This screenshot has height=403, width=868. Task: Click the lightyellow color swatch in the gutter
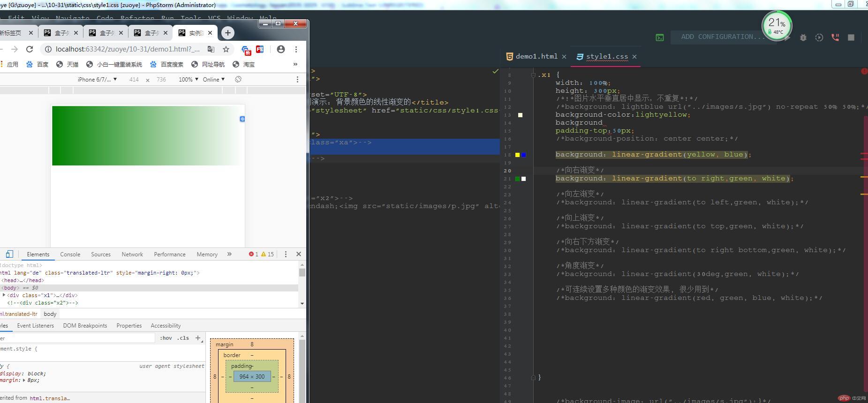tap(520, 115)
